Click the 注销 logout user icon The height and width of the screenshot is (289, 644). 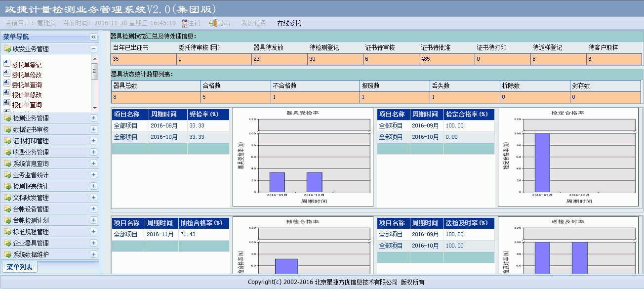[x=185, y=23]
